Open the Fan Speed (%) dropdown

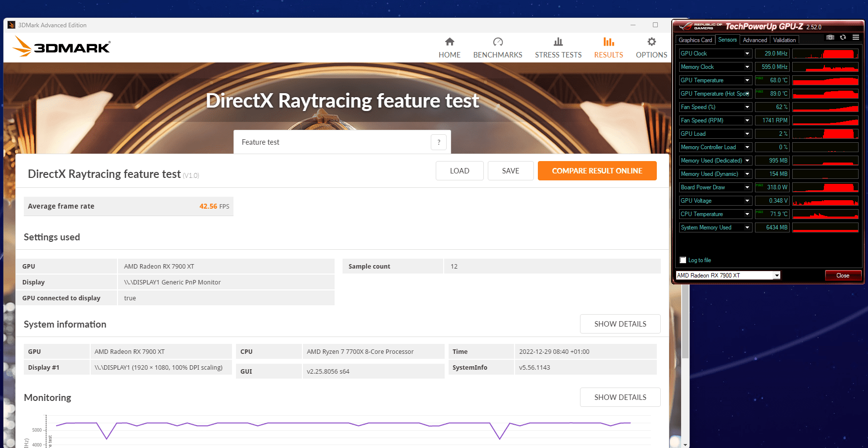(x=747, y=107)
